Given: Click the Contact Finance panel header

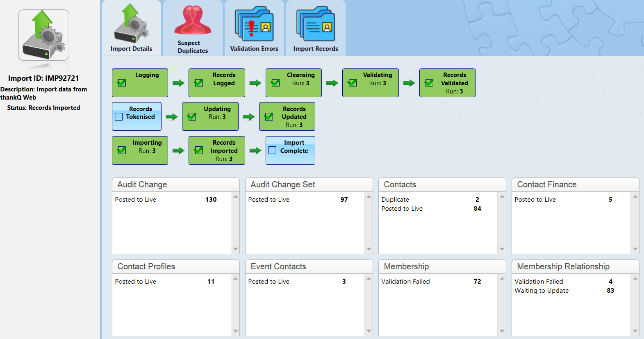Looking at the screenshot, I should [x=575, y=184].
